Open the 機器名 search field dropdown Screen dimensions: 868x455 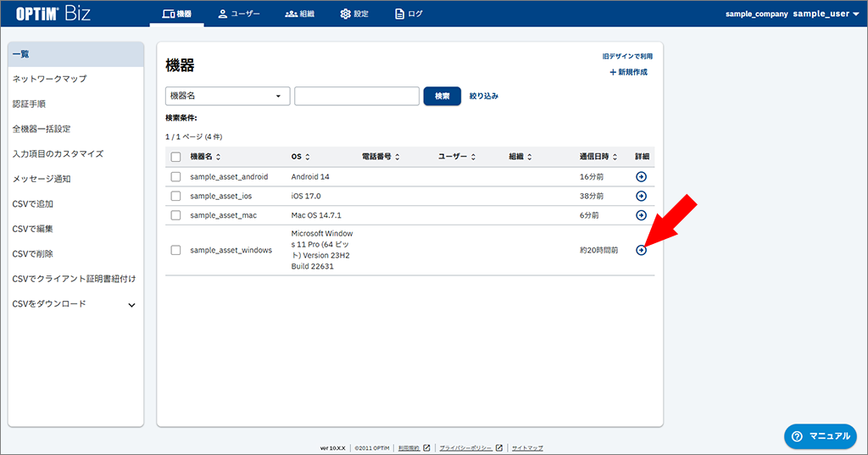tap(227, 96)
